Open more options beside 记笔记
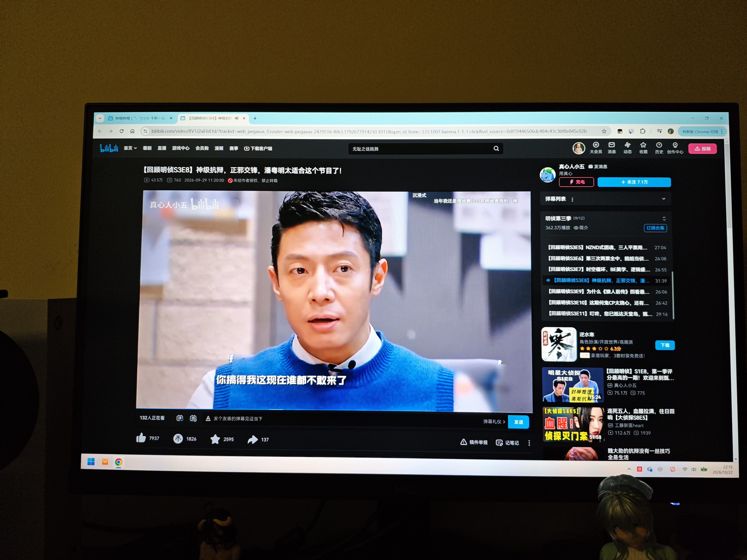The width and height of the screenshot is (747, 560). 529,443
